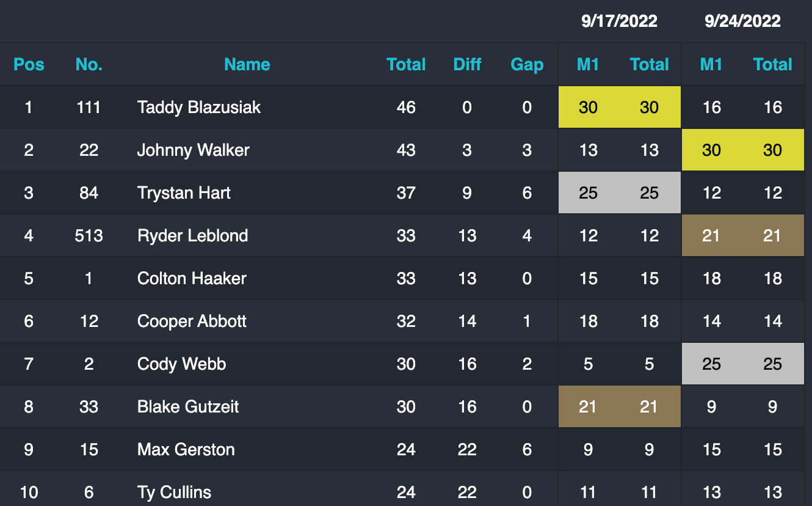Click the No. column header
812x506 pixels.
click(89, 64)
